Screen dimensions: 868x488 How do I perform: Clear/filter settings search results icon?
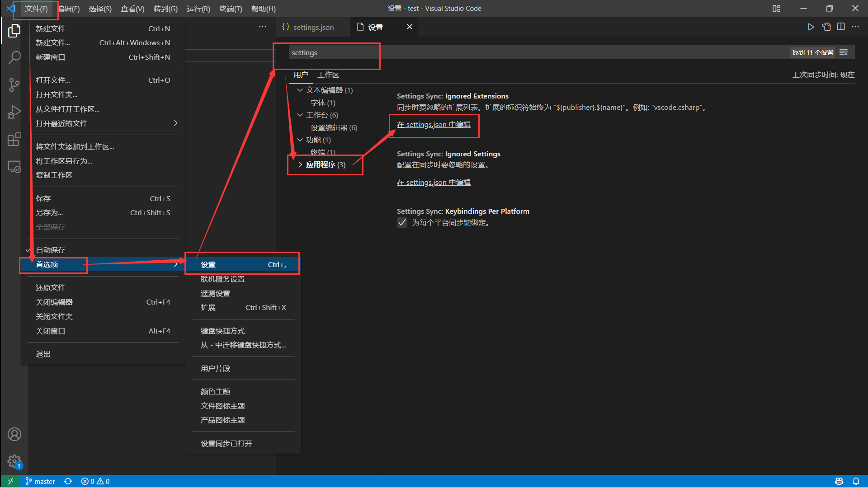(844, 52)
